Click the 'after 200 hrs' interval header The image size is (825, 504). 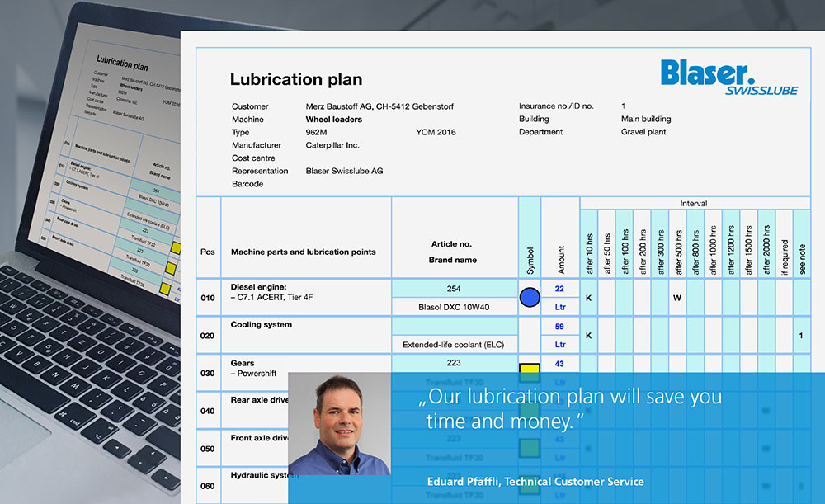tap(643, 252)
